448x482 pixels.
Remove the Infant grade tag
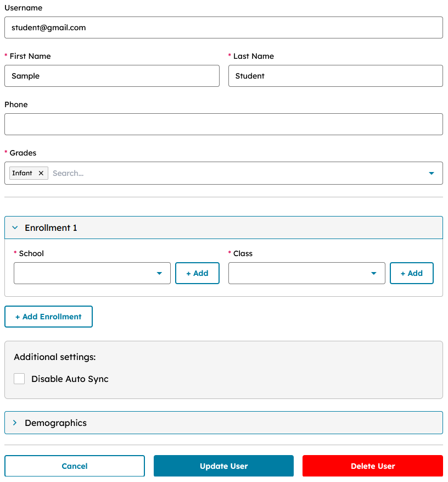click(x=41, y=173)
